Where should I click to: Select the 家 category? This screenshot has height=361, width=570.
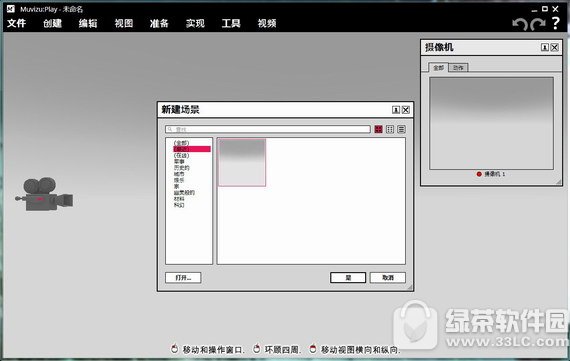click(176, 186)
